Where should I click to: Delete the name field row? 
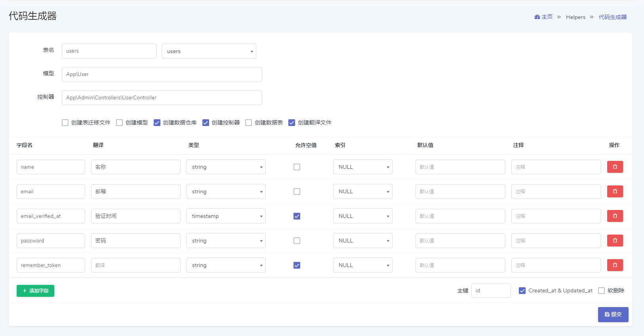tap(615, 167)
